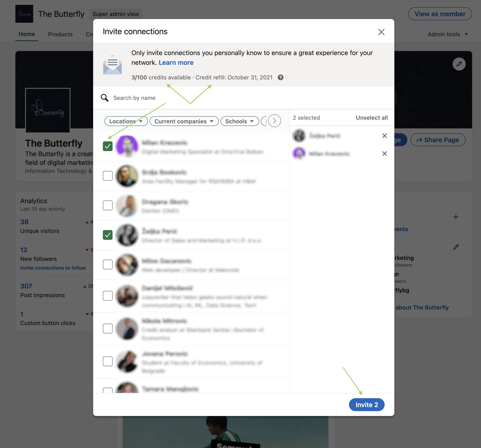
Task: Click the edit pencil page icon
Action: (459, 64)
